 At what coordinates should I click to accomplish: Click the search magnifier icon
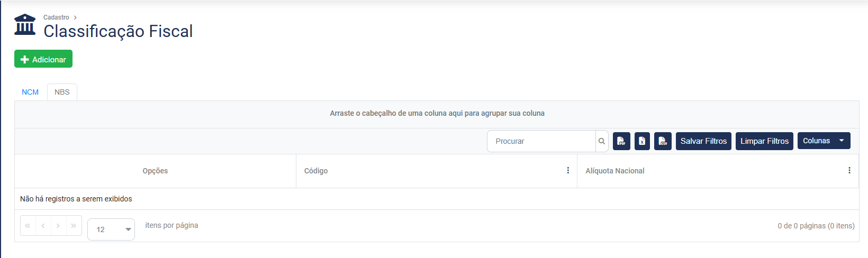(602, 141)
